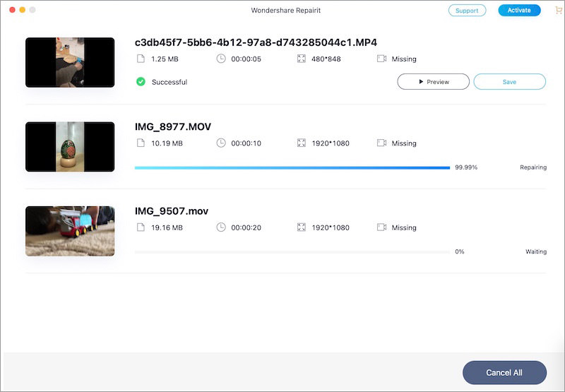This screenshot has height=392, width=565.
Task: Save the repaired MP4 video
Action: 509,82
